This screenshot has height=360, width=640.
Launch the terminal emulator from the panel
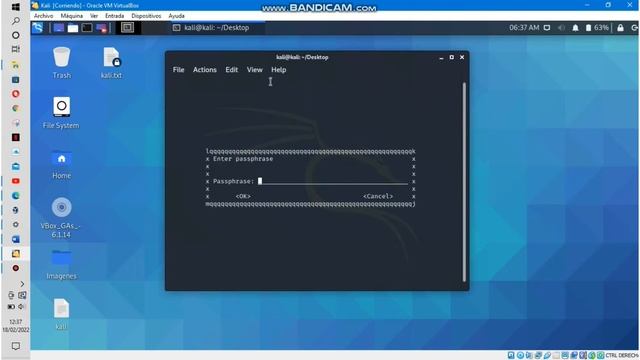[87, 28]
